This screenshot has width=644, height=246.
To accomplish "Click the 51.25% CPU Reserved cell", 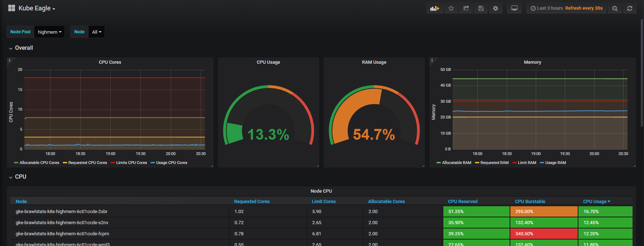I will [x=476, y=212].
